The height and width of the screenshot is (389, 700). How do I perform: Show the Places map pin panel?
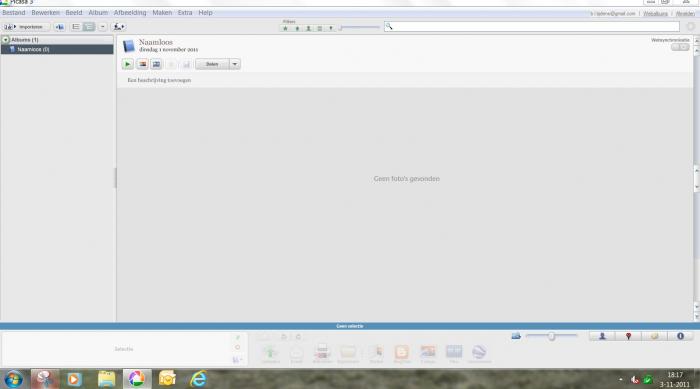(628, 336)
